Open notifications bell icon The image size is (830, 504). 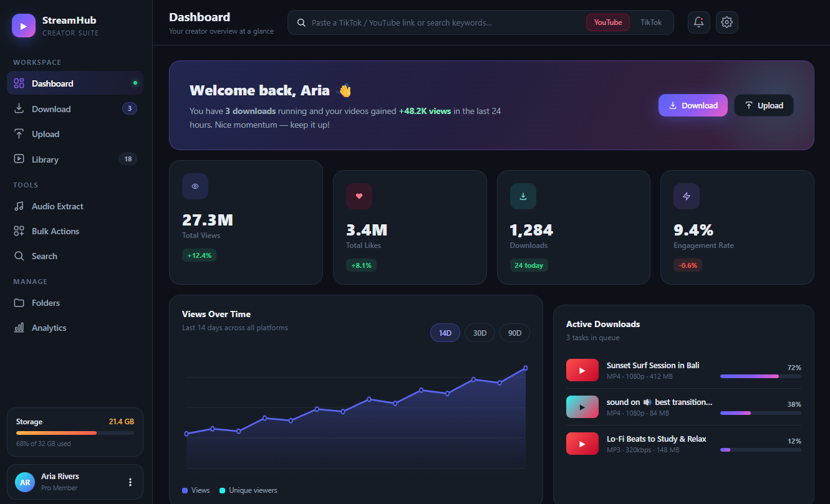coord(698,22)
